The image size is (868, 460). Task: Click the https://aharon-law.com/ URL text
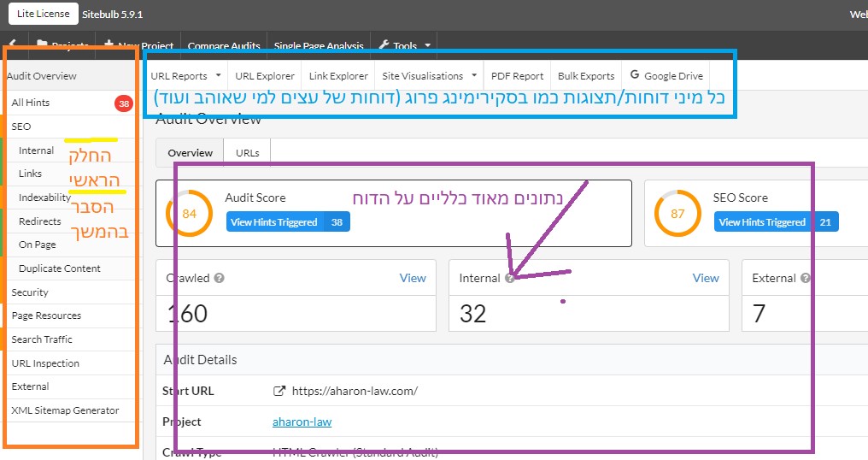tap(355, 391)
